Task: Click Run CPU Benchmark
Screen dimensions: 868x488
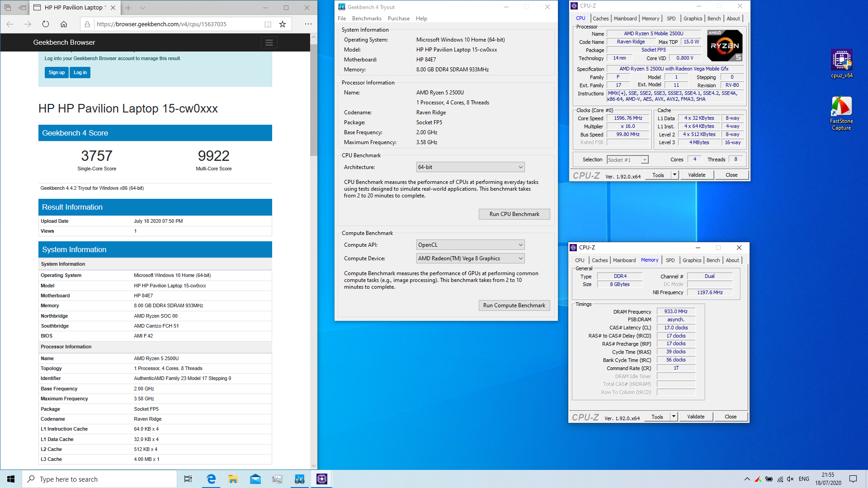Action: click(x=514, y=214)
